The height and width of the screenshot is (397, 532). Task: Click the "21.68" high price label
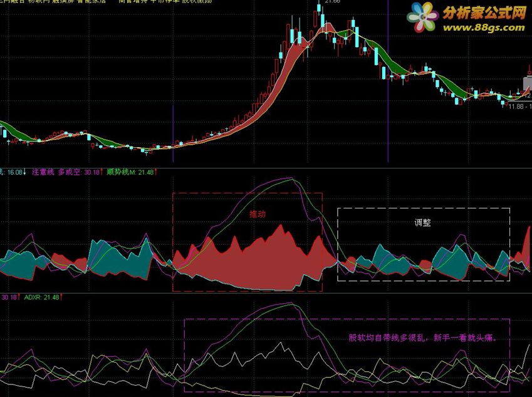pos(332,2)
